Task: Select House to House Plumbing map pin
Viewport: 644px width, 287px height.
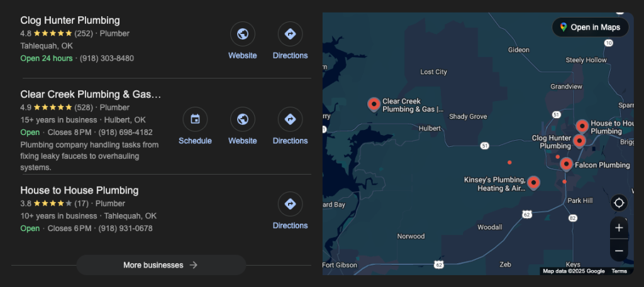Action: (582, 126)
